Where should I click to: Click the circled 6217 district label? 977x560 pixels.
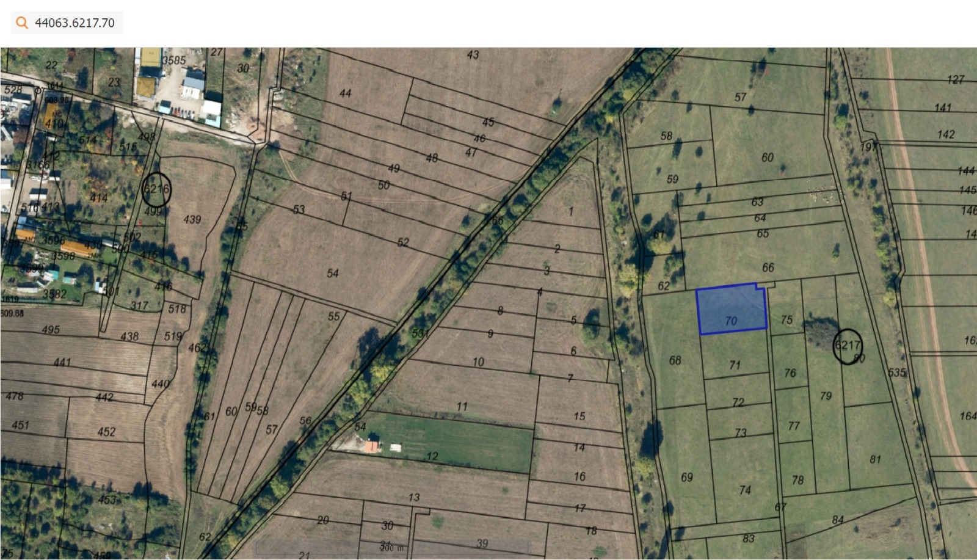(848, 346)
